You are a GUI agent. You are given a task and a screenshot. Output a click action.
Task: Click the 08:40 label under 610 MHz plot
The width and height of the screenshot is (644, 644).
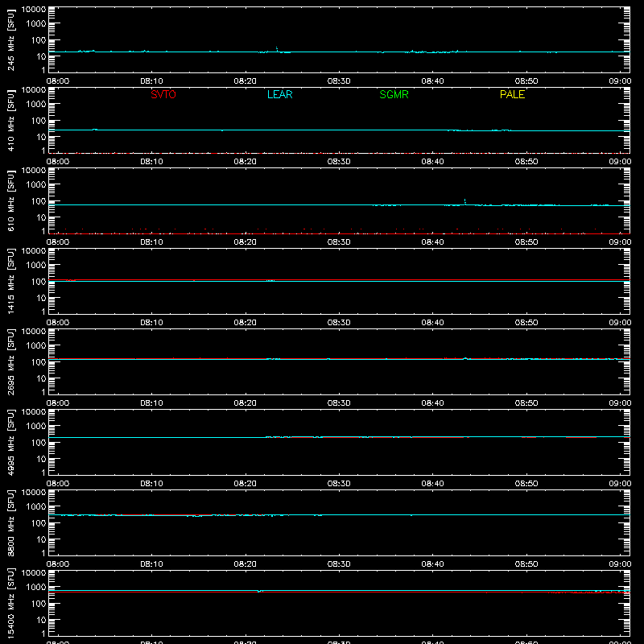(x=432, y=242)
